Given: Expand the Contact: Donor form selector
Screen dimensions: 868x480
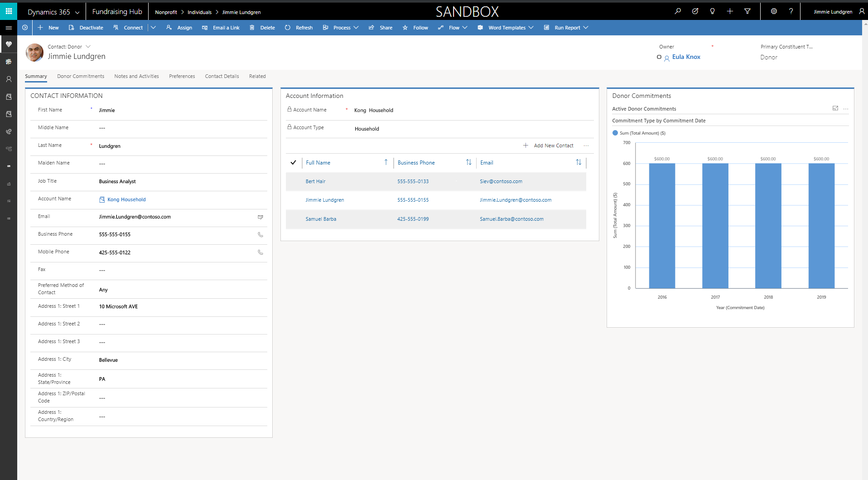Looking at the screenshot, I should click(89, 46).
